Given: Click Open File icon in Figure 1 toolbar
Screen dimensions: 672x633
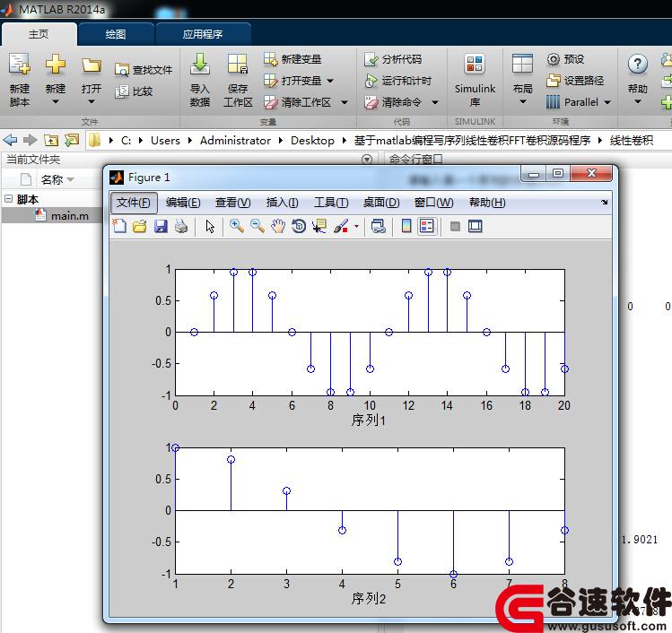Looking at the screenshot, I should [x=140, y=226].
